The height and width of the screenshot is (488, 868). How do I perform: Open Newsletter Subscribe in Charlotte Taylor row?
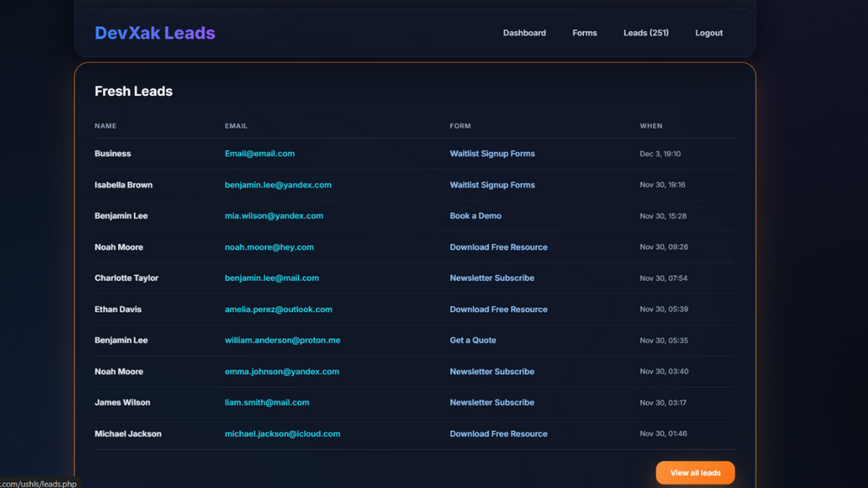(491, 278)
